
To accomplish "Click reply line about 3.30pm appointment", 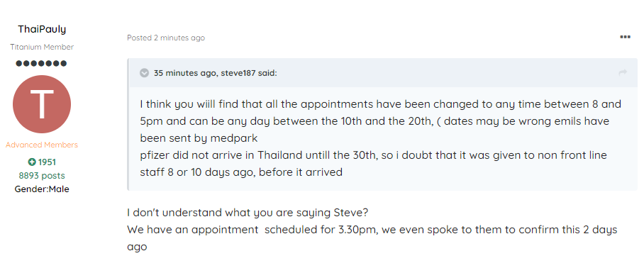I will click(372, 230).
